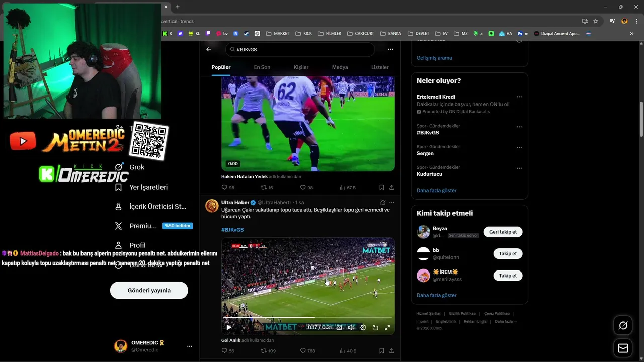Open the Kudurtucu trending topic
Image resolution: width=644 pixels, height=362 pixels.
pos(429,174)
